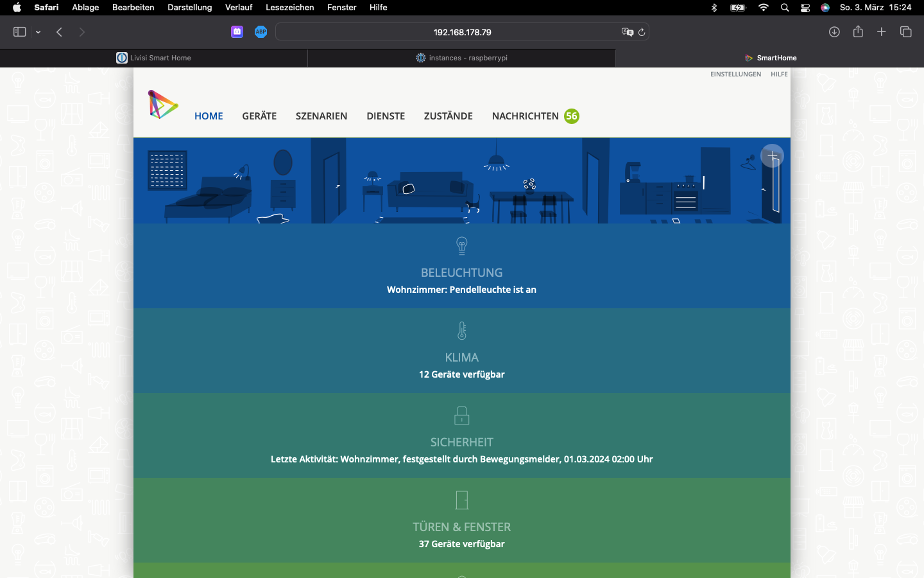
Task: Click the KLIMA heading
Action: point(462,358)
